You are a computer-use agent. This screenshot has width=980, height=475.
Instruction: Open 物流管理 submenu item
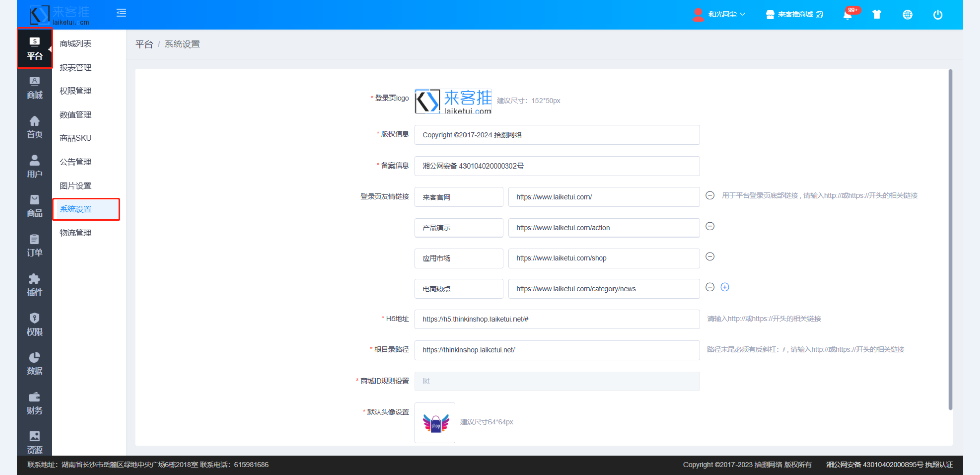pyautogui.click(x=76, y=233)
